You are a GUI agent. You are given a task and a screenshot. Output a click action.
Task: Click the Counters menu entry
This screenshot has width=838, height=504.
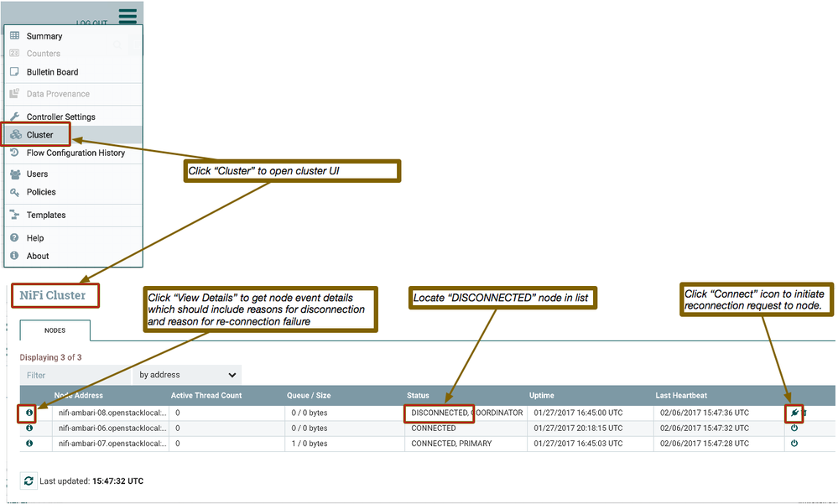tap(44, 54)
